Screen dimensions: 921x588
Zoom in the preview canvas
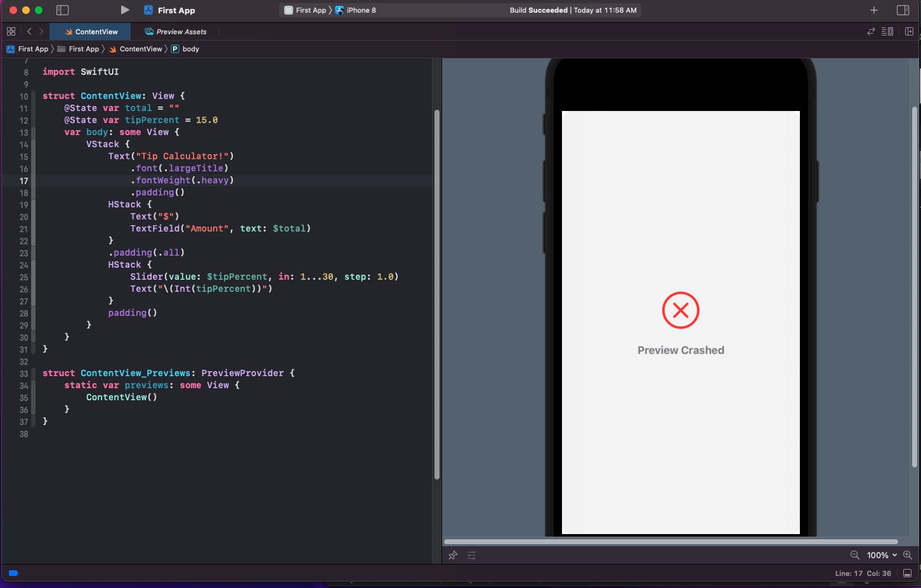click(x=908, y=555)
